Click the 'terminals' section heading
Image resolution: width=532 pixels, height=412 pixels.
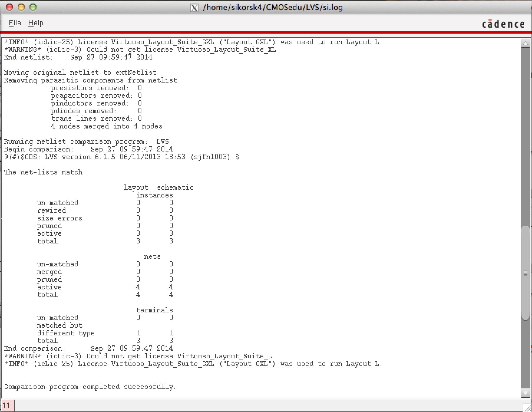coord(154,310)
